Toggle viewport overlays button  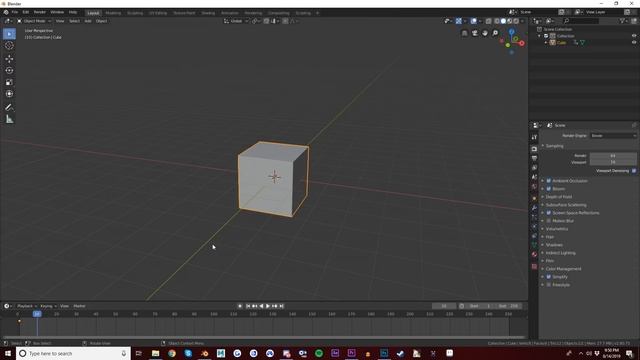point(473,21)
